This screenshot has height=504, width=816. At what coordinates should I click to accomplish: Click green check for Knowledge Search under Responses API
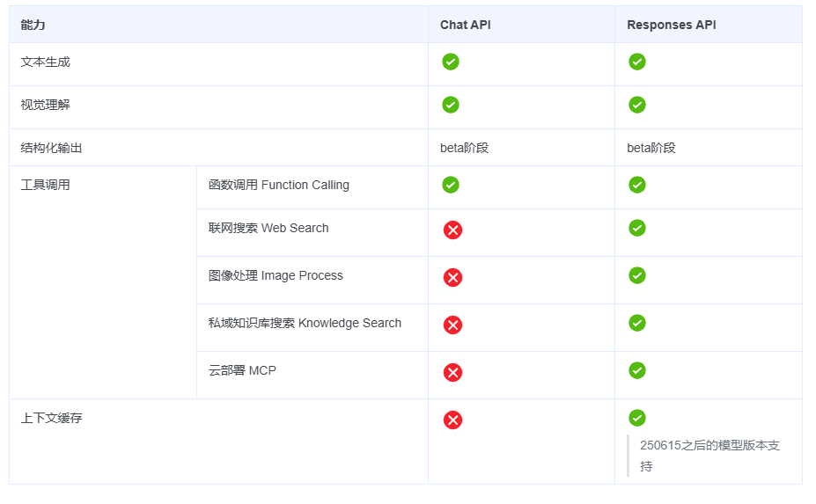pyautogui.click(x=637, y=323)
